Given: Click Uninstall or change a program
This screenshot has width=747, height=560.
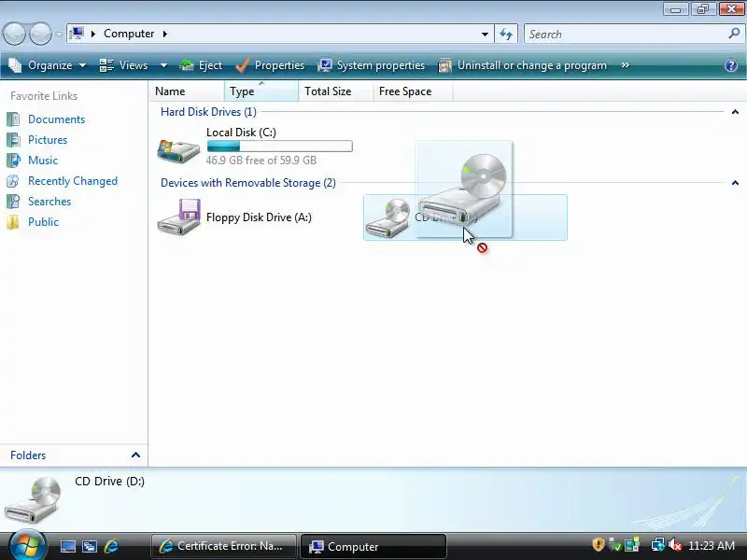Looking at the screenshot, I should [522, 65].
